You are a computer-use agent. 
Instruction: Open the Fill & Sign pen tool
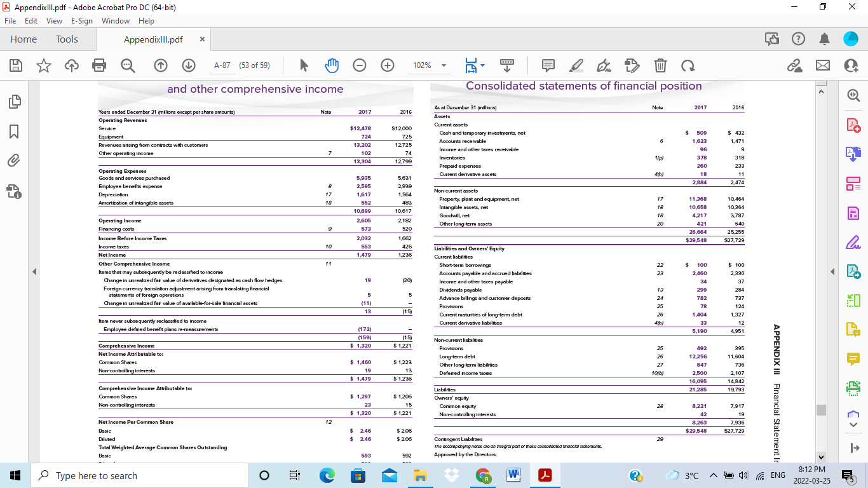pos(604,65)
